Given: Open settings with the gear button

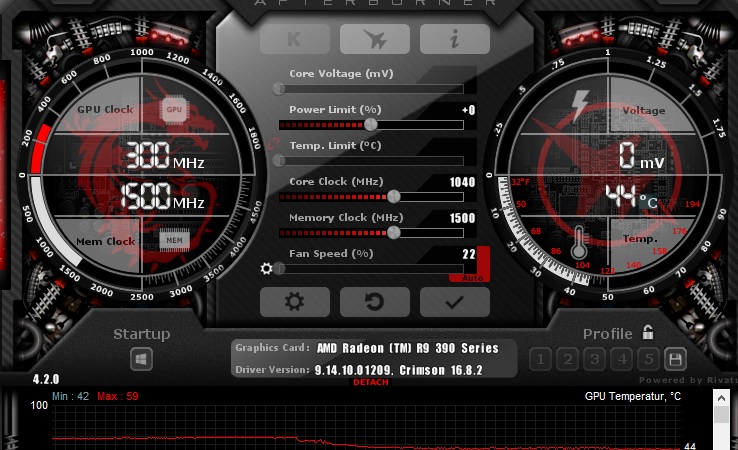Looking at the screenshot, I should [295, 302].
